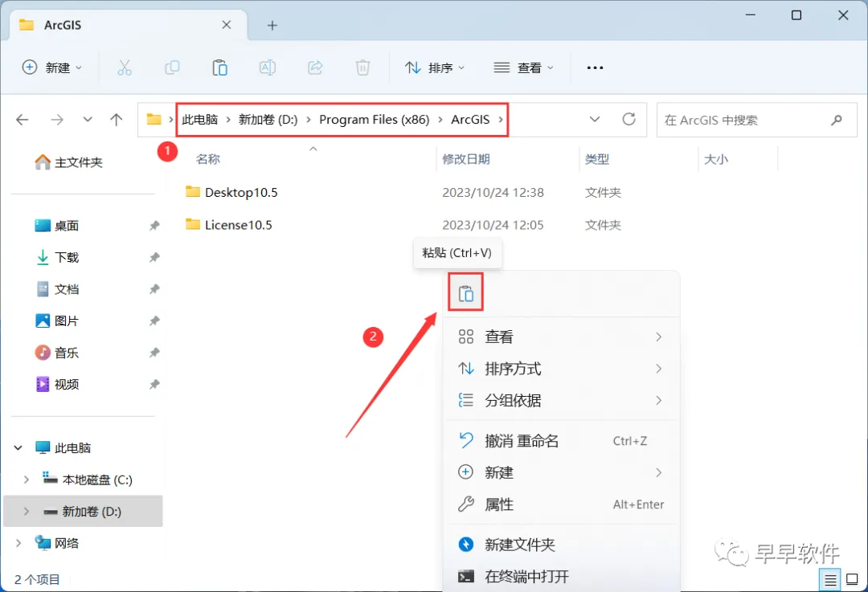The height and width of the screenshot is (592, 868).
Task: Open recent locations dropdown chevron
Action: coord(88,120)
